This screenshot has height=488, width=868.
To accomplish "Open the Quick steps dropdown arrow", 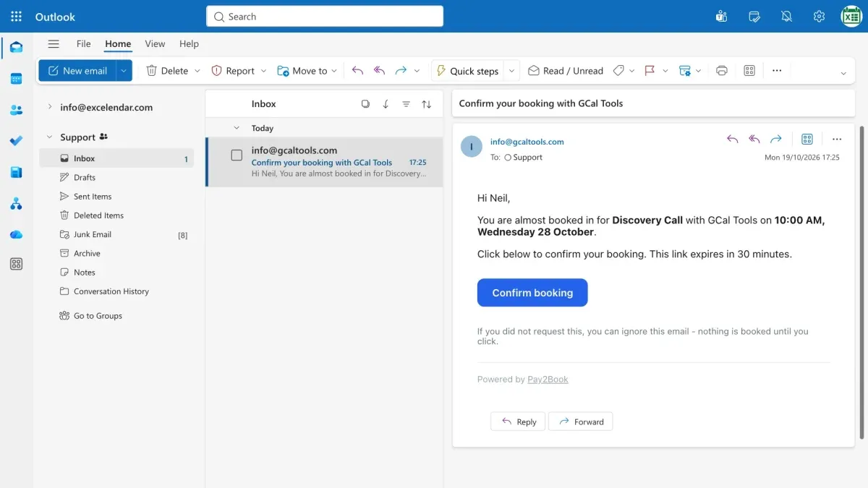I will pos(511,71).
